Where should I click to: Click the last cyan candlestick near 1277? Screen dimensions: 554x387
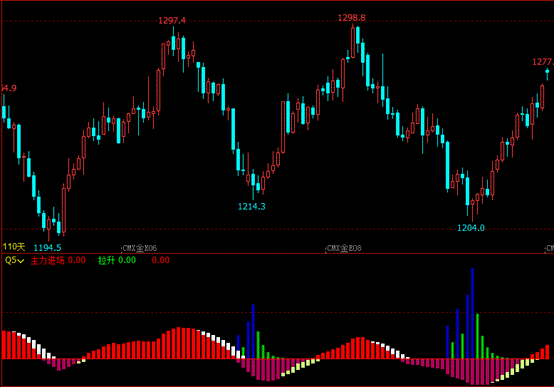(x=547, y=73)
